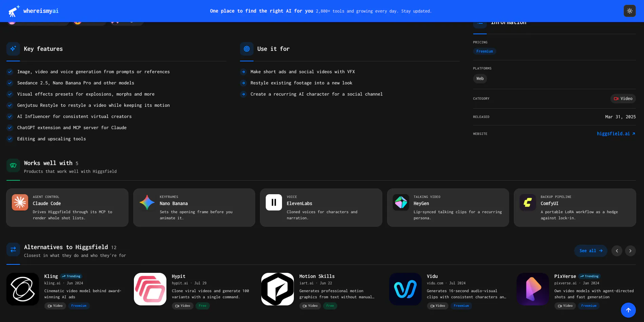Open the Nano Banana star icon
This screenshot has height=322, width=644.
point(147,202)
